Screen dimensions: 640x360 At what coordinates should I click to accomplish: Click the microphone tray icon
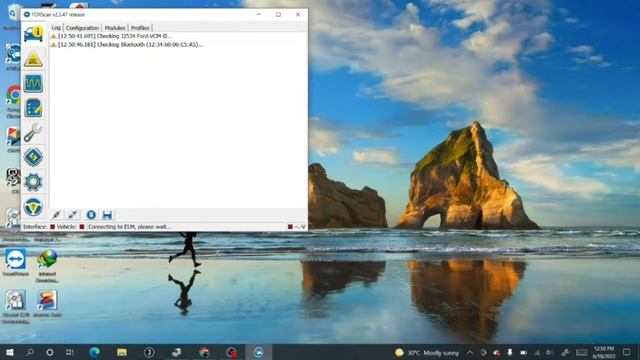point(510,353)
